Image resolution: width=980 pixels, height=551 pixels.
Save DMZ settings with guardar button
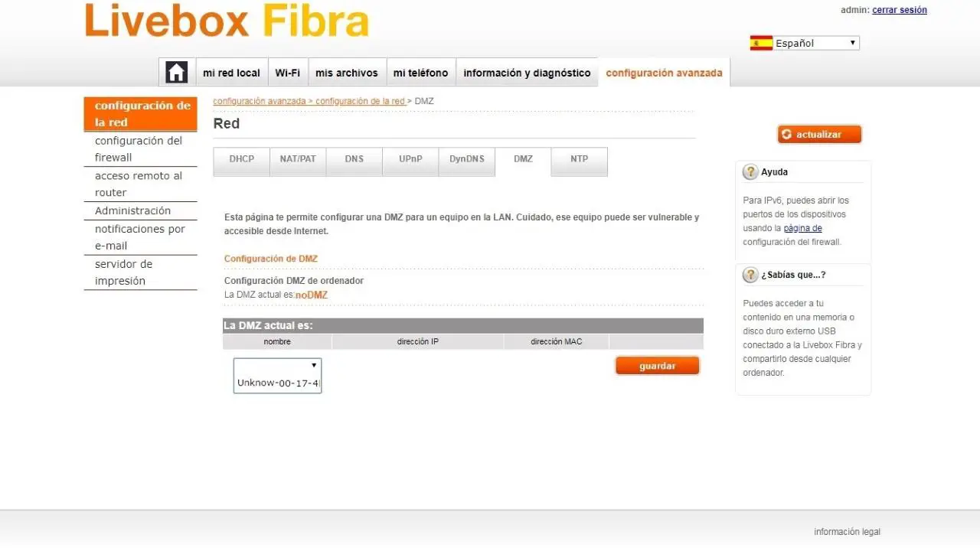click(658, 366)
